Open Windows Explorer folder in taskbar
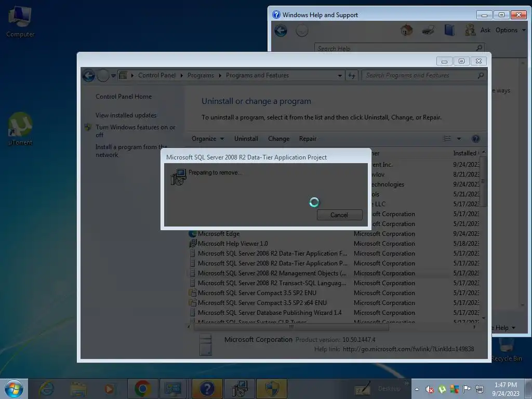The width and height of the screenshot is (532, 399). (78, 389)
